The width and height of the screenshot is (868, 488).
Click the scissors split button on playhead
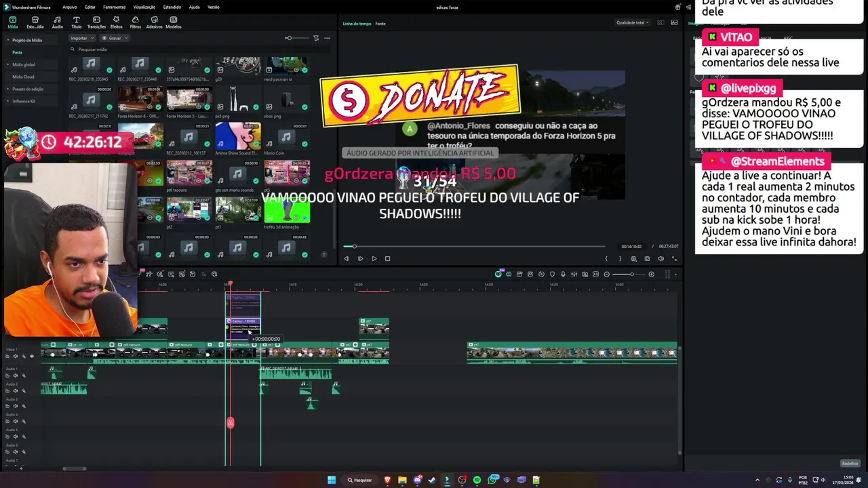coord(231,423)
